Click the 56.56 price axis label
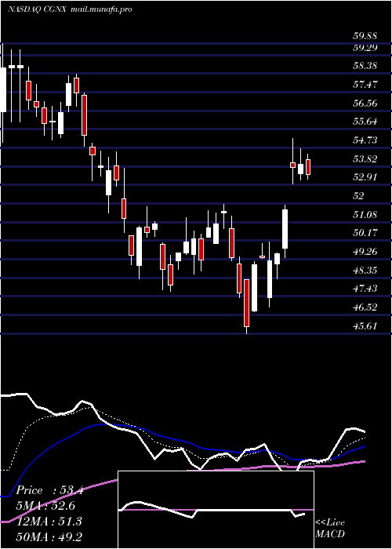The height and width of the screenshot is (549, 392). pyautogui.click(x=365, y=104)
